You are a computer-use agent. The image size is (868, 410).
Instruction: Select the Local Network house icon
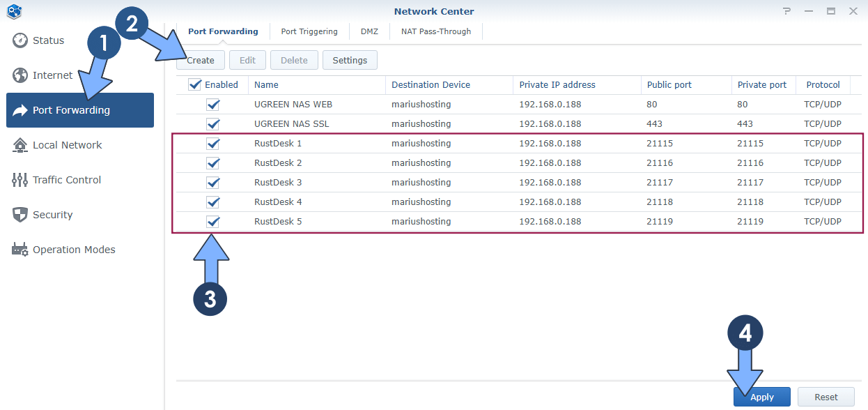pyautogui.click(x=20, y=145)
